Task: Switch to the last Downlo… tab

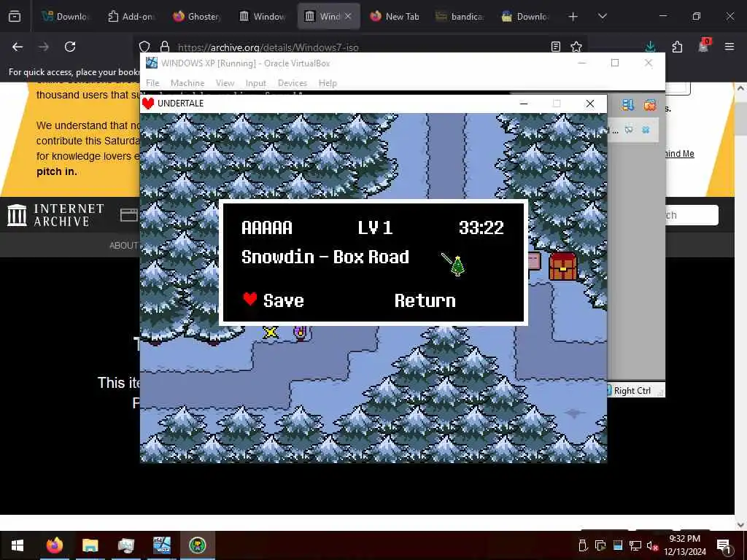Action: [525, 17]
